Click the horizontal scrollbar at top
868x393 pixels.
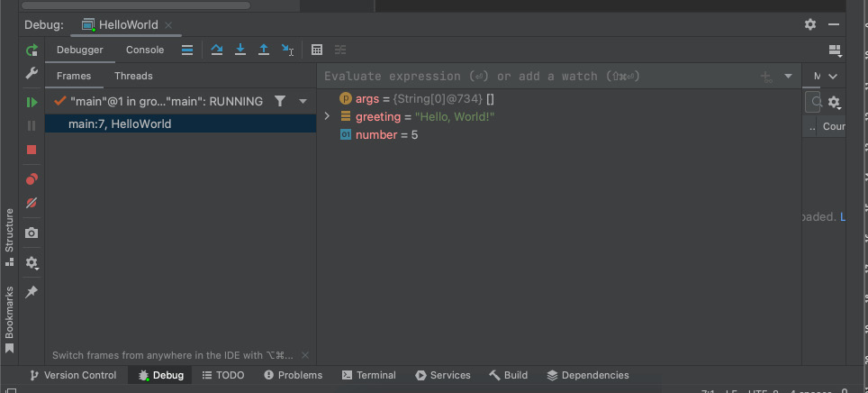(136, 5)
